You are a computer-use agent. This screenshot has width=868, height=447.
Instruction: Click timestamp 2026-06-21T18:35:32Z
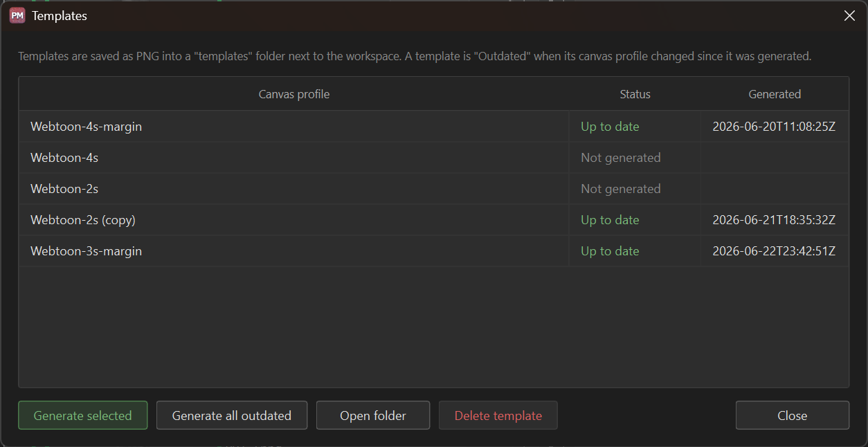tap(774, 220)
